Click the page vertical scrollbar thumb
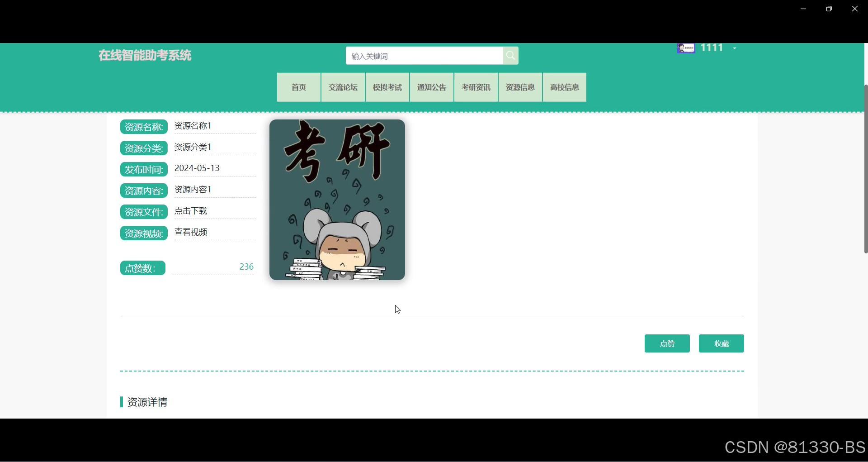This screenshot has width=868, height=462. tap(866, 168)
